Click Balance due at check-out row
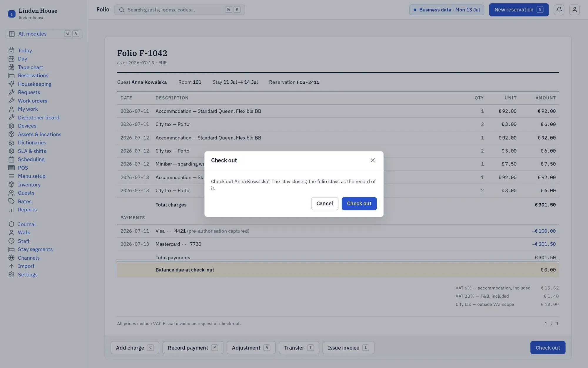The height and width of the screenshot is (368, 588). click(x=338, y=270)
